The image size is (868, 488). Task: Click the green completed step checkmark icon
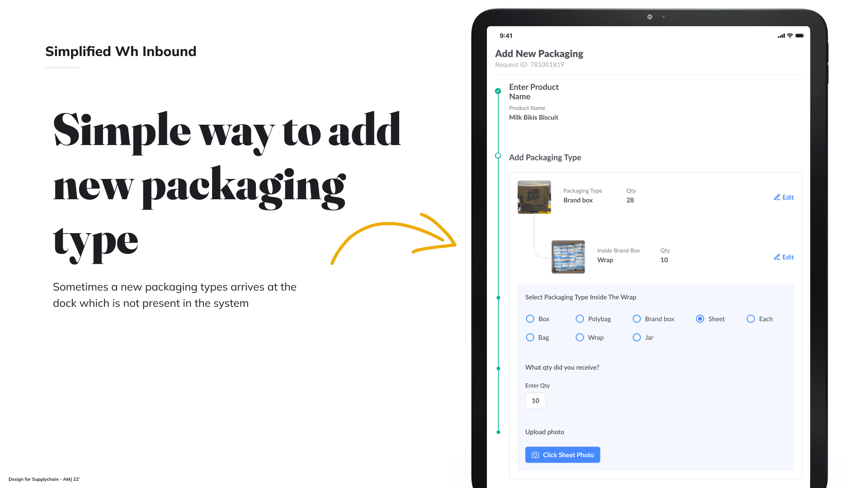[x=498, y=91]
